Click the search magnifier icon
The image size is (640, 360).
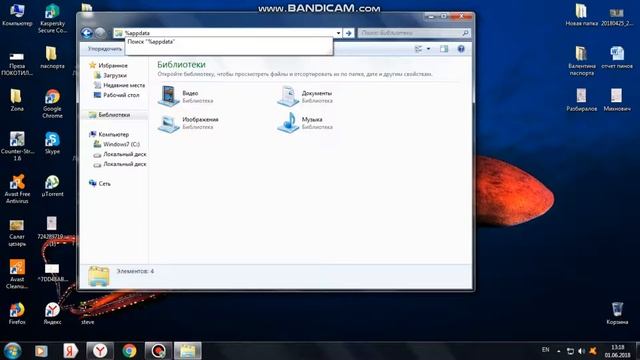[465, 33]
